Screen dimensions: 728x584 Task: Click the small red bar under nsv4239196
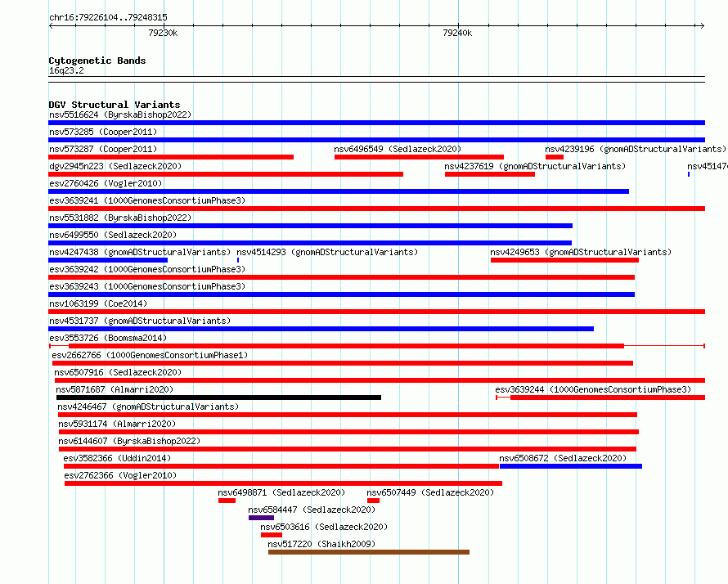(x=555, y=157)
